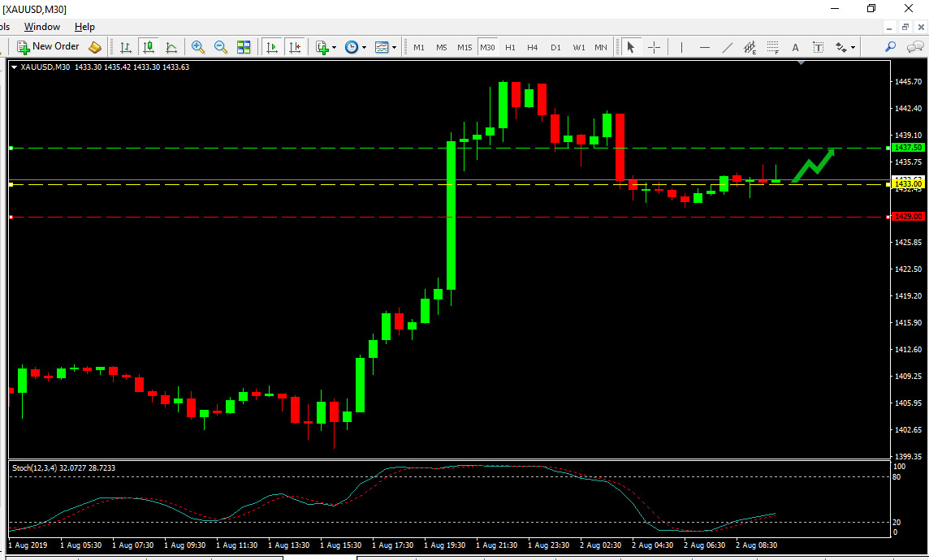Click the New Order button
This screenshot has height=560, width=929.
click(48, 46)
